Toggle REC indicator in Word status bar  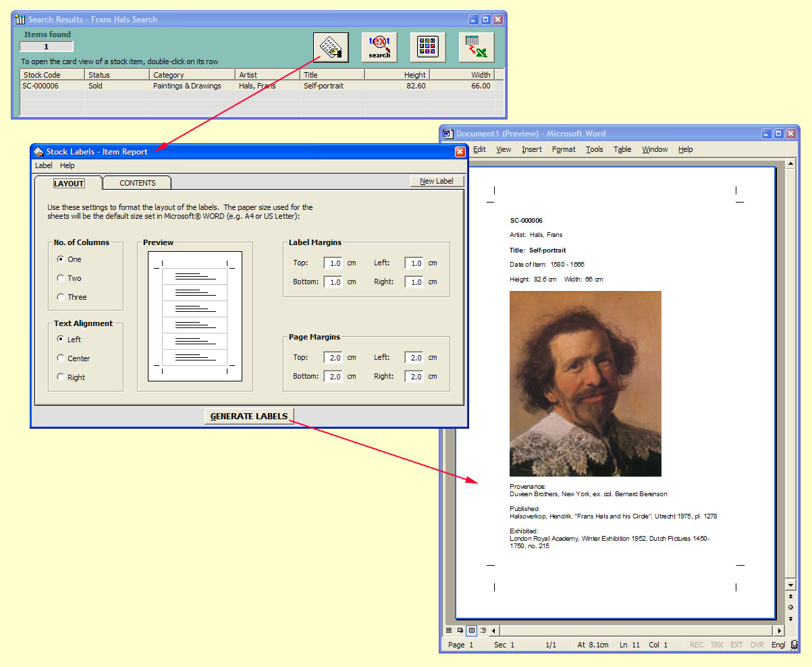point(697,645)
